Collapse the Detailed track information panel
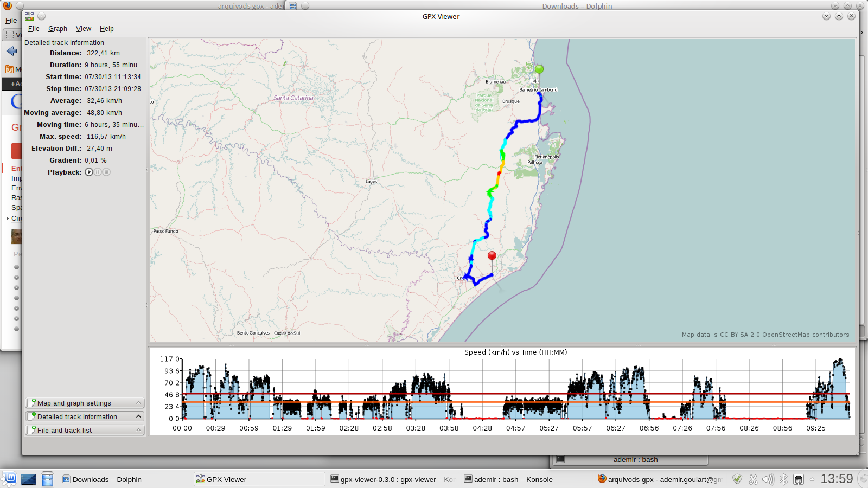The image size is (868, 488). point(85,416)
